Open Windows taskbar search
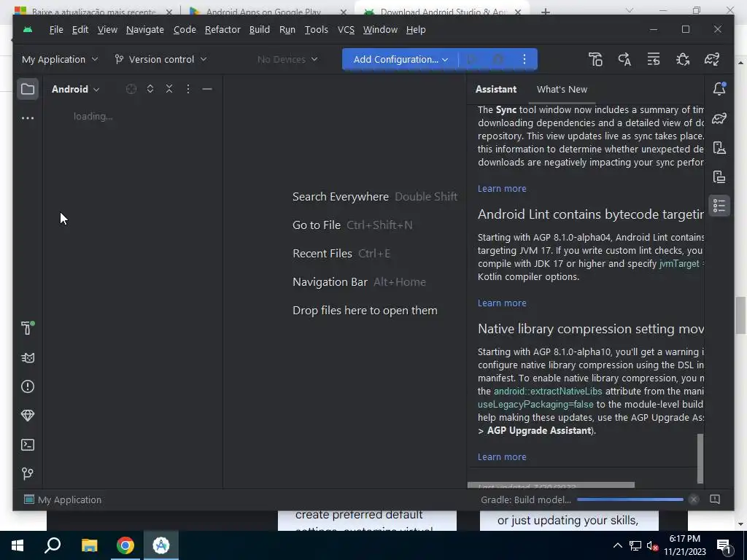Image resolution: width=747 pixels, height=560 pixels. (x=53, y=545)
